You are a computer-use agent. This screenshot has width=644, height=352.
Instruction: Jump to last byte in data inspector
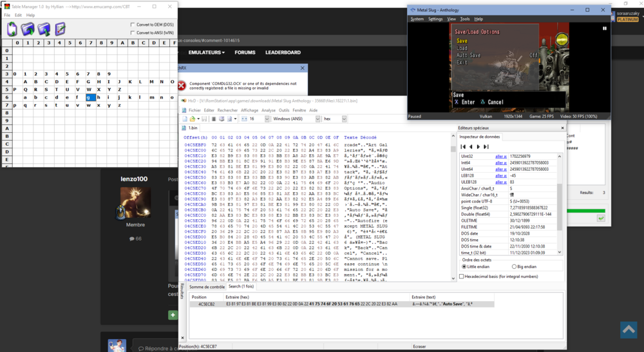(x=487, y=146)
